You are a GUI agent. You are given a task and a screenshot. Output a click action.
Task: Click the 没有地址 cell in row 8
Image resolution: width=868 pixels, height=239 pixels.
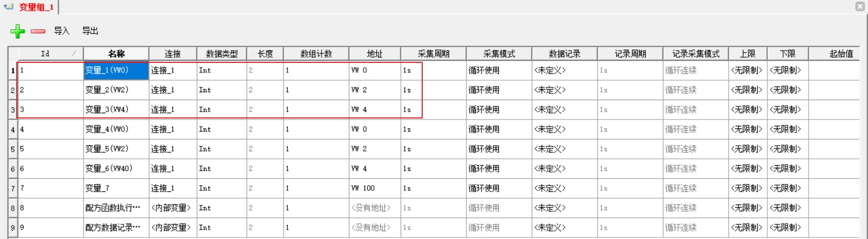click(375, 208)
